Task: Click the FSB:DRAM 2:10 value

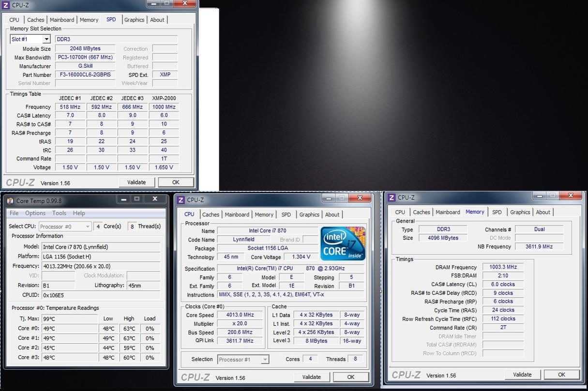Action: point(503,276)
